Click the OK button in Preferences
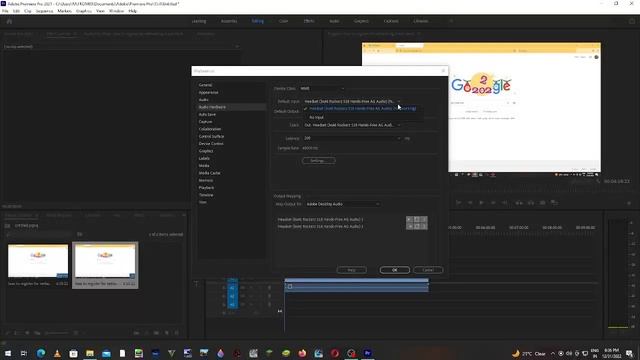 point(395,270)
